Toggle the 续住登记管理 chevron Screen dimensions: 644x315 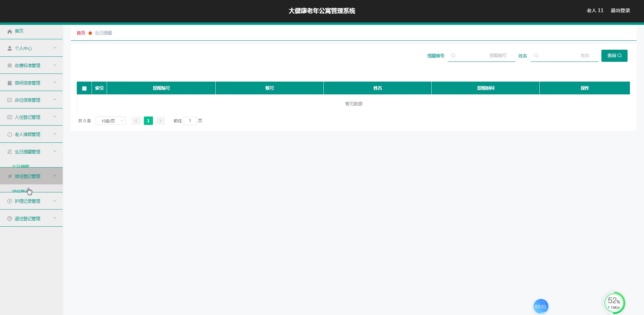click(x=55, y=176)
